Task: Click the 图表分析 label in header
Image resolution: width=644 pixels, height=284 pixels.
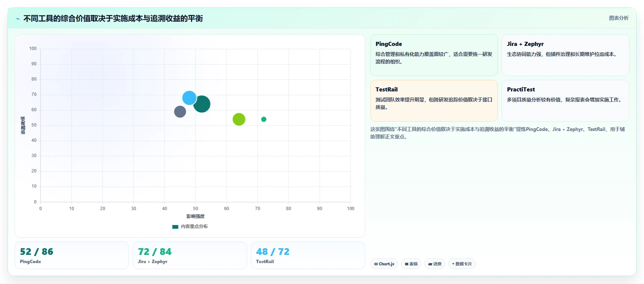Action: click(619, 18)
